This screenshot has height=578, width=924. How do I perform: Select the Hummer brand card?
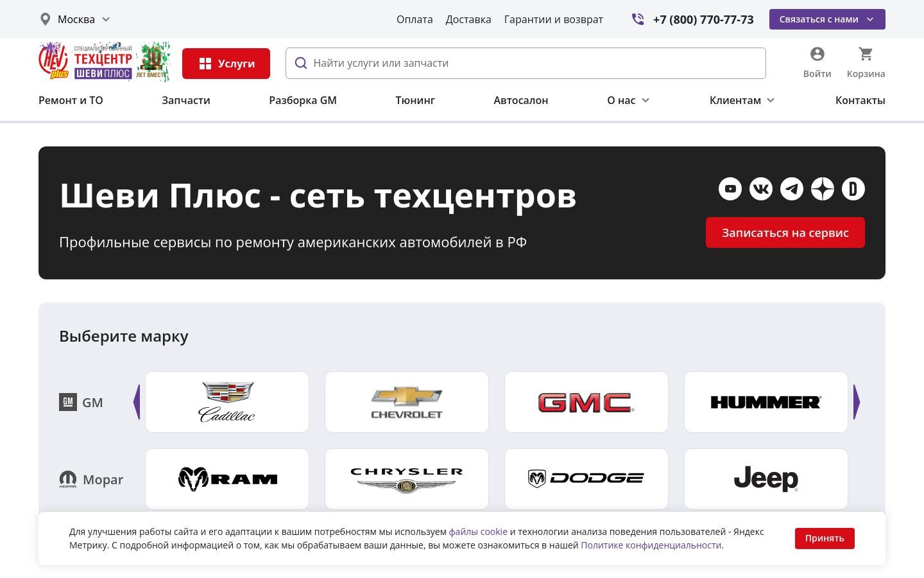coord(766,402)
